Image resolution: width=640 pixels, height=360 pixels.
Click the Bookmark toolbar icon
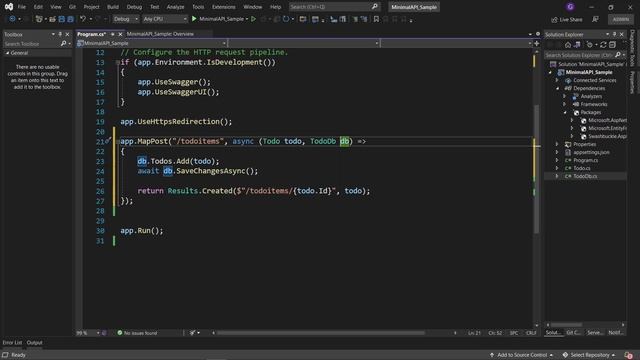point(376,19)
